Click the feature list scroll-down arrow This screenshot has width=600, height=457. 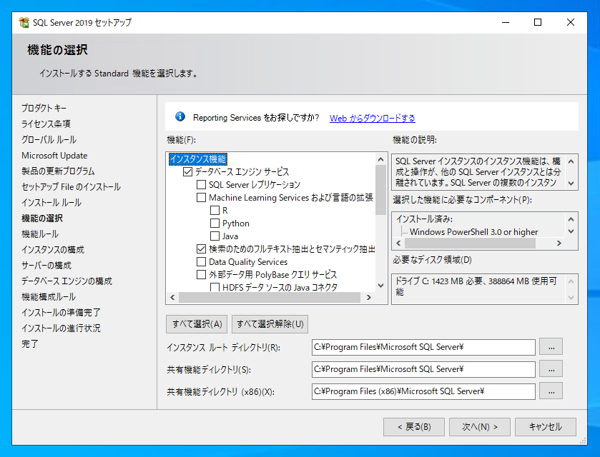click(x=381, y=286)
